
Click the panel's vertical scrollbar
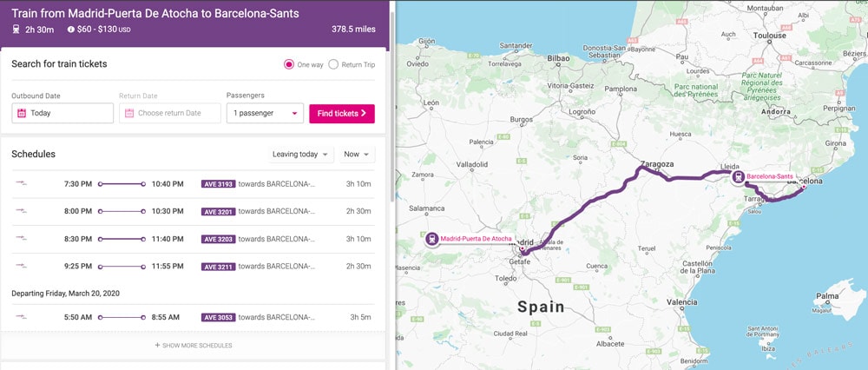(x=393, y=105)
